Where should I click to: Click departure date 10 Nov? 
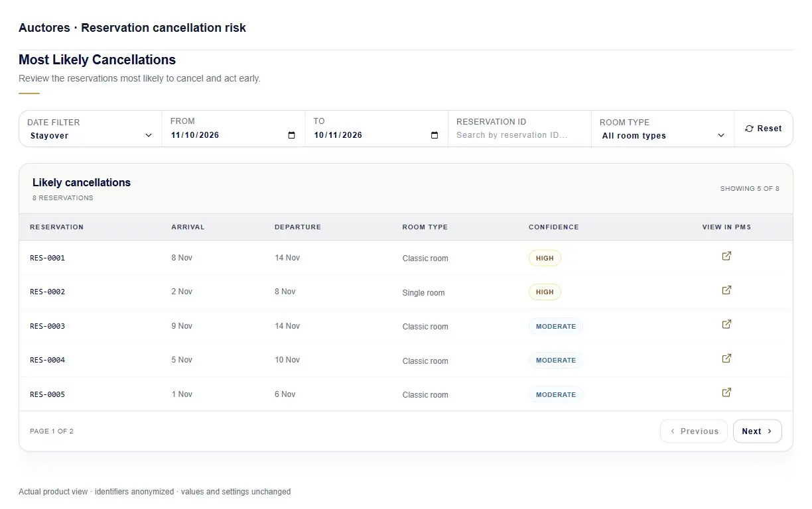click(x=287, y=360)
